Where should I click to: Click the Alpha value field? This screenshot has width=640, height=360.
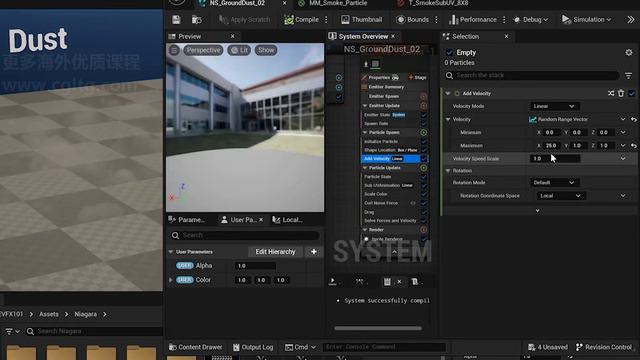(255, 266)
